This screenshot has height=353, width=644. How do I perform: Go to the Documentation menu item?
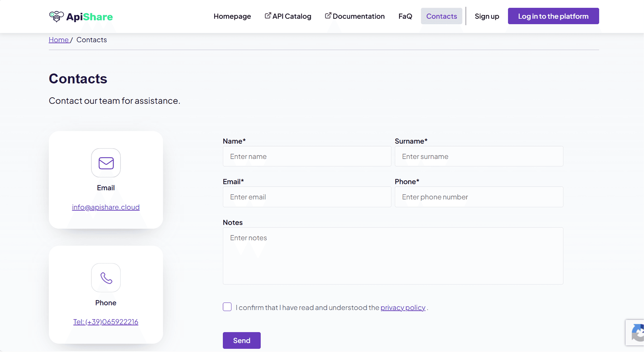pyautogui.click(x=355, y=16)
